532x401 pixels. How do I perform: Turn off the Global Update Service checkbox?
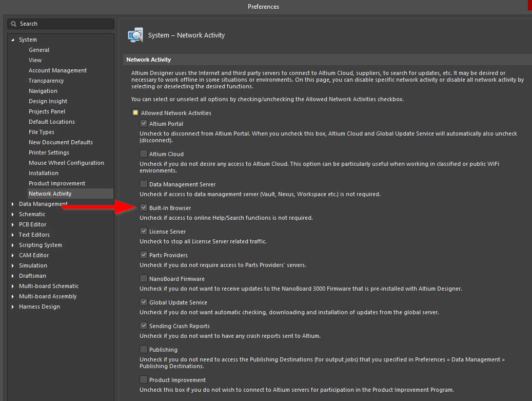pos(144,302)
